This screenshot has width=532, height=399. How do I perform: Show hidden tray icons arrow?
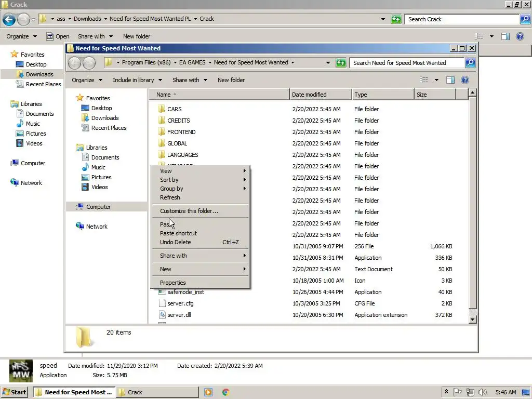tap(446, 392)
